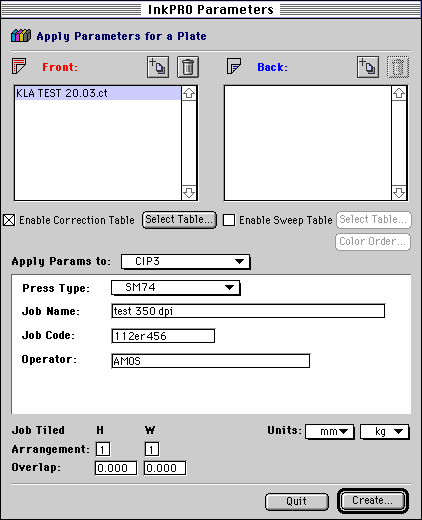Click the Create button
Image resolution: width=422 pixels, height=520 pixels.
coord(373,501)
